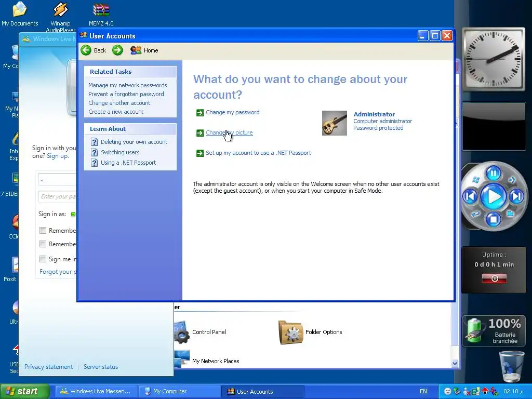Screen dimensions: 532x399
Task: Click Sign up link in Messenger
Action: (x=57, y=156)
